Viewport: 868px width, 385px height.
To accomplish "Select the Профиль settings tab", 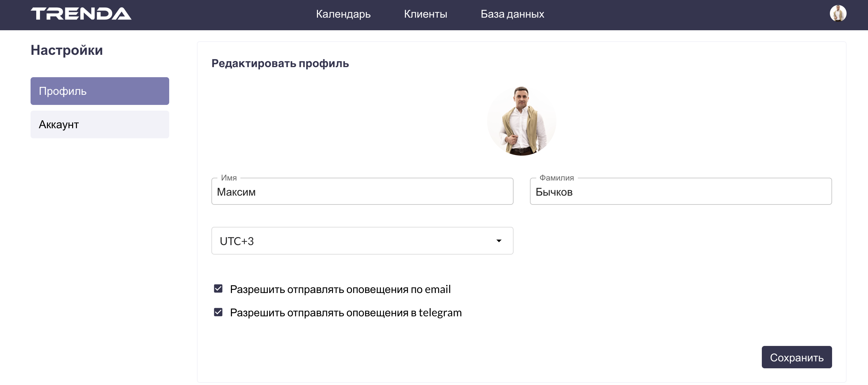I will click(100, 91).
